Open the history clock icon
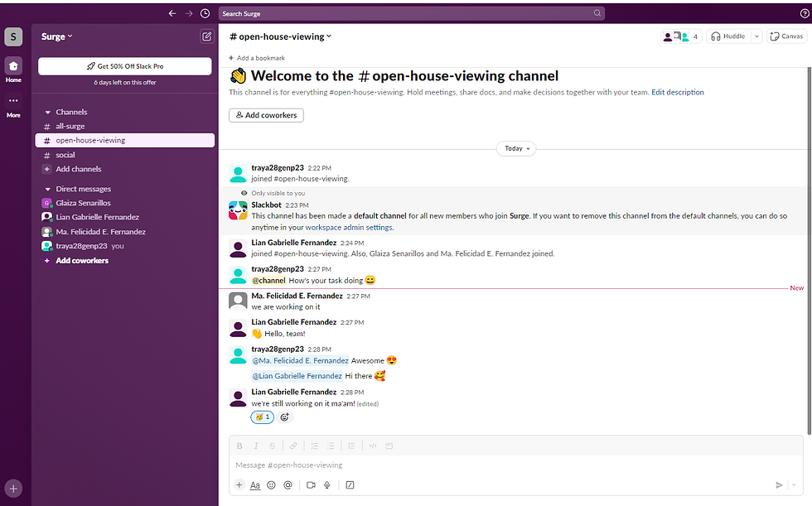Screen dimensions: 812x506 (x=205, y=13)
